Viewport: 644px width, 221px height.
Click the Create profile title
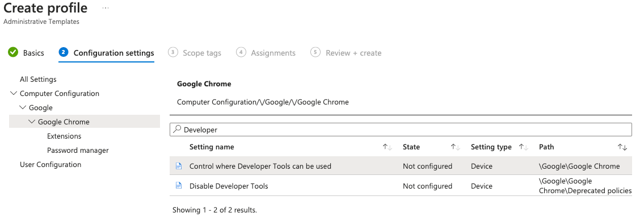click(45, 8)
